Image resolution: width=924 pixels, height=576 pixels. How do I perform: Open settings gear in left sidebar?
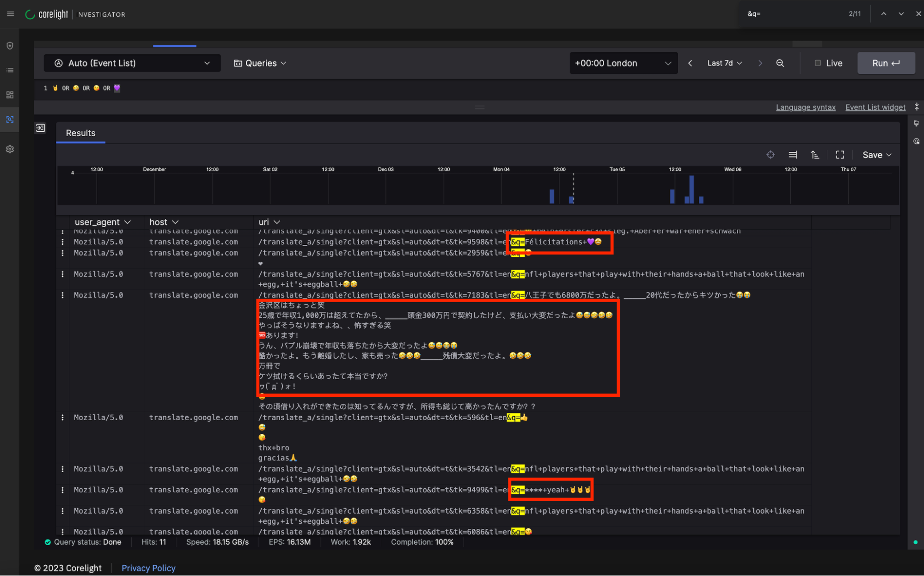coord(10,149)
